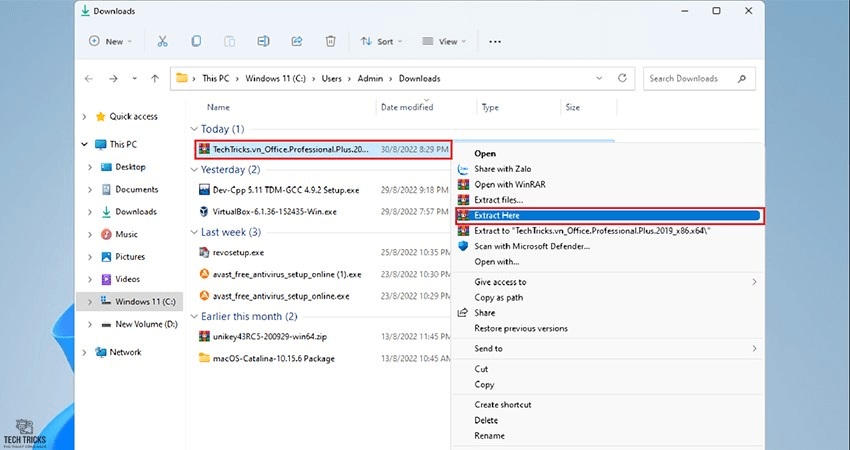Click the Rename icon in toolbar
850x450 pixels.
coord(263,41)
